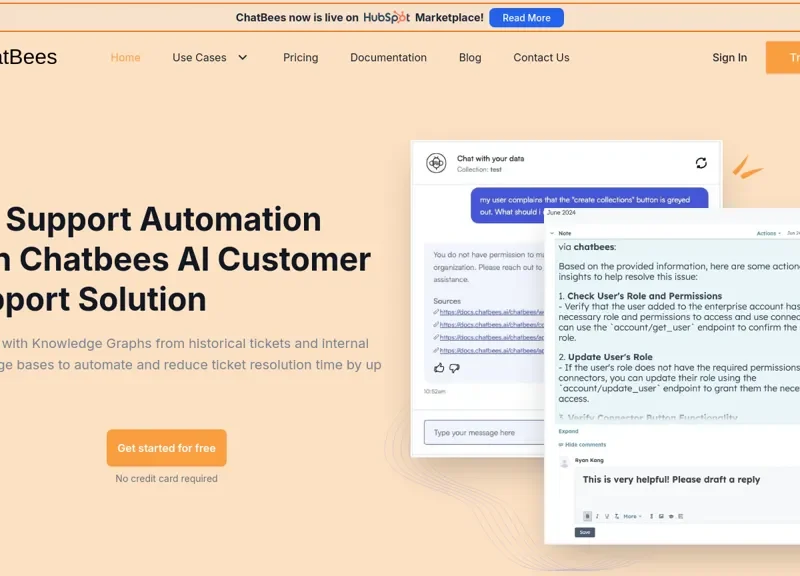Go to the Documentation menu item
Screen dimensions: 800x576
tap(388, 58)
